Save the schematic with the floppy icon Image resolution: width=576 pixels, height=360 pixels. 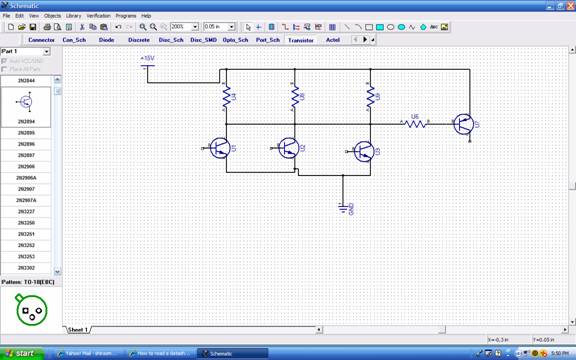(33, 27)
